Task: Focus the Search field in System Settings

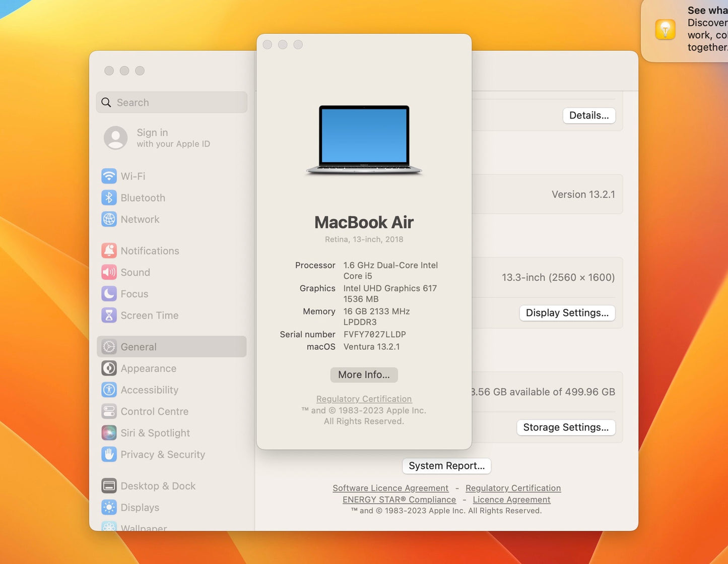Action: coord(172,102)
